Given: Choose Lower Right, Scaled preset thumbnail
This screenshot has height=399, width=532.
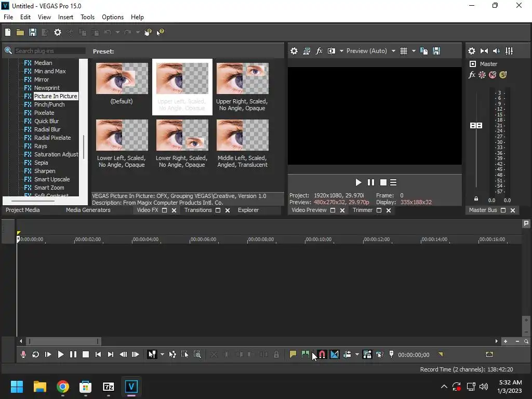Looking at the screenshot, I should click(182, 135).
